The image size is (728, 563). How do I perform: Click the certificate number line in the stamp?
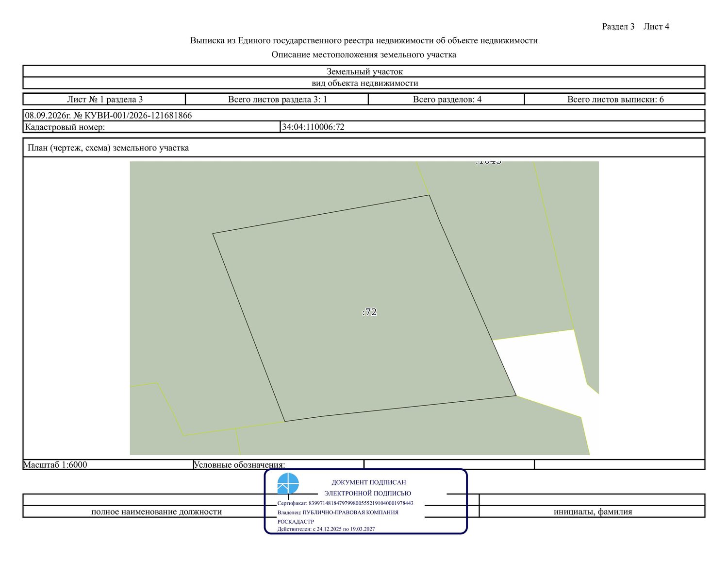(x=346, y=503)
